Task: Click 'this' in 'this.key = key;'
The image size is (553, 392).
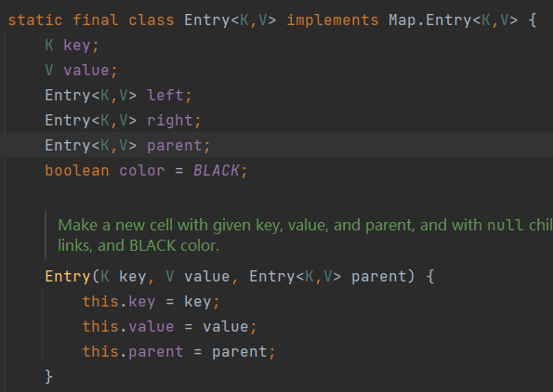Action: pyautogui.click(x=100, y=302)
